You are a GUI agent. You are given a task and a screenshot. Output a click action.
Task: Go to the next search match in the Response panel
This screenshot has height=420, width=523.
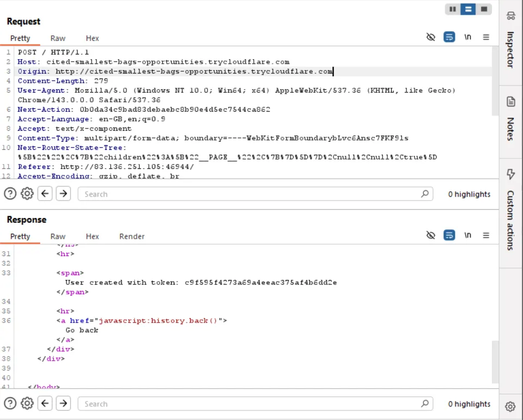tap(64, 404)
